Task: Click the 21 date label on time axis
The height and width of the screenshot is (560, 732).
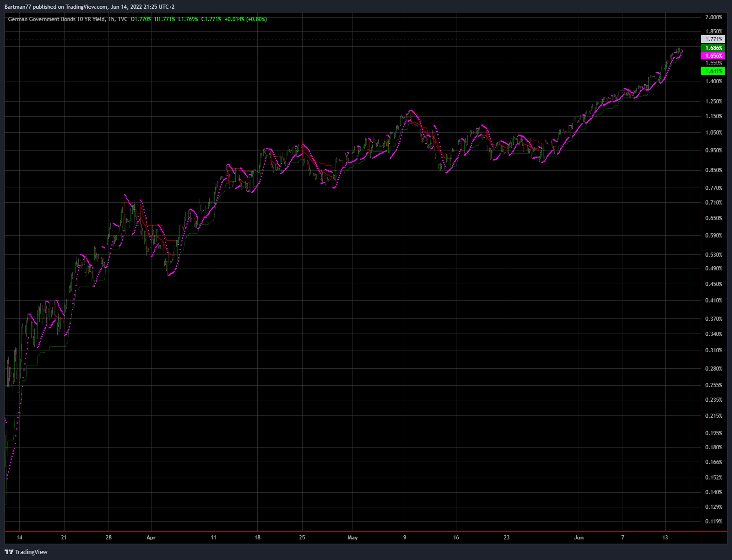Action: tap(64, 538)
